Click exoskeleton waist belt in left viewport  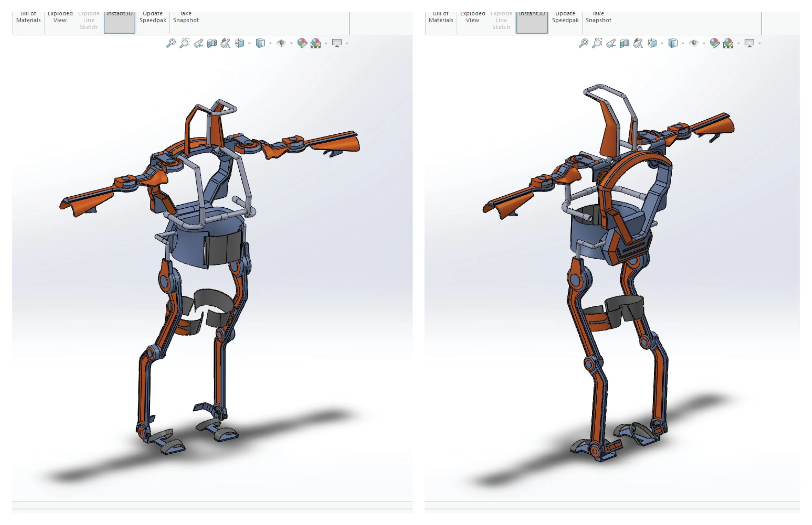point(191,245)
